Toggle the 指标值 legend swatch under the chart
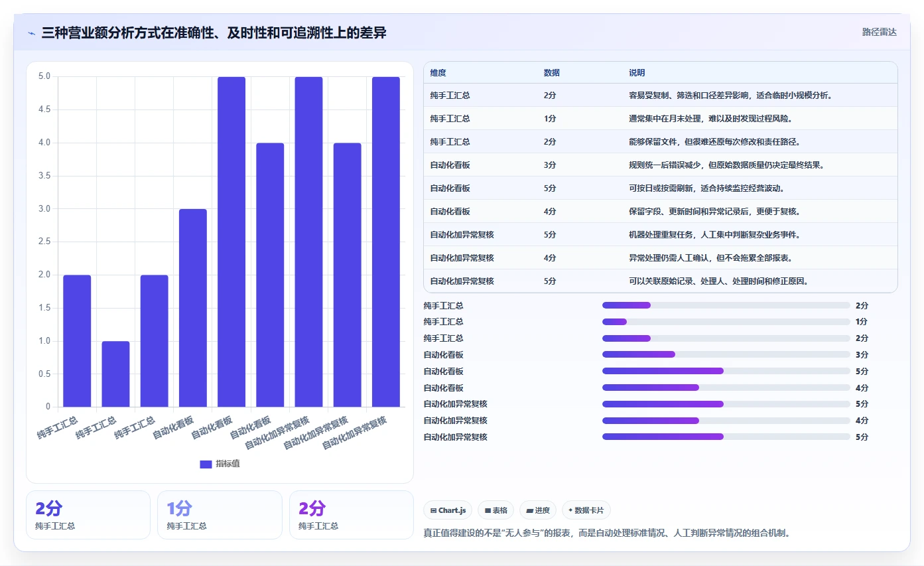This screenshot has height=566, width=924. 206,464
